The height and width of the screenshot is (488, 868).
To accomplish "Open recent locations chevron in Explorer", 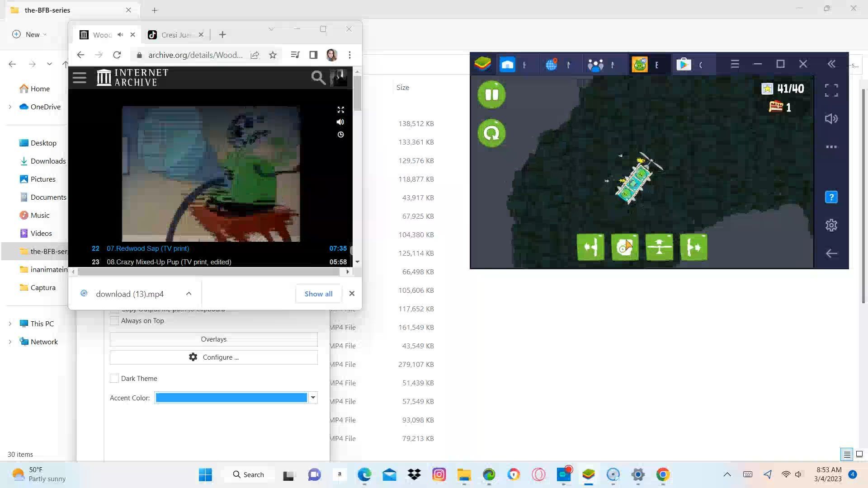I will [x=49, y=64].
